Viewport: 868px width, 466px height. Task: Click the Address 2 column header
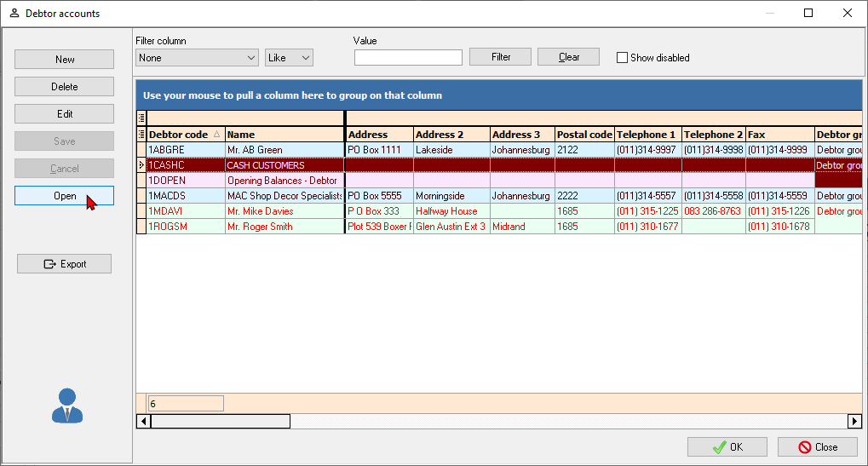[x=451, y=134]
